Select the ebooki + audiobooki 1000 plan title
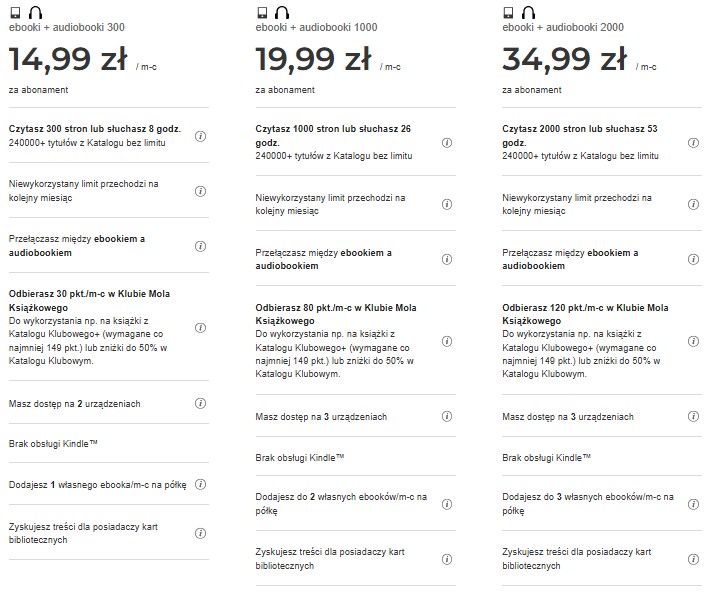The width and height of the screenshot is (718, 593). (316, 27)
